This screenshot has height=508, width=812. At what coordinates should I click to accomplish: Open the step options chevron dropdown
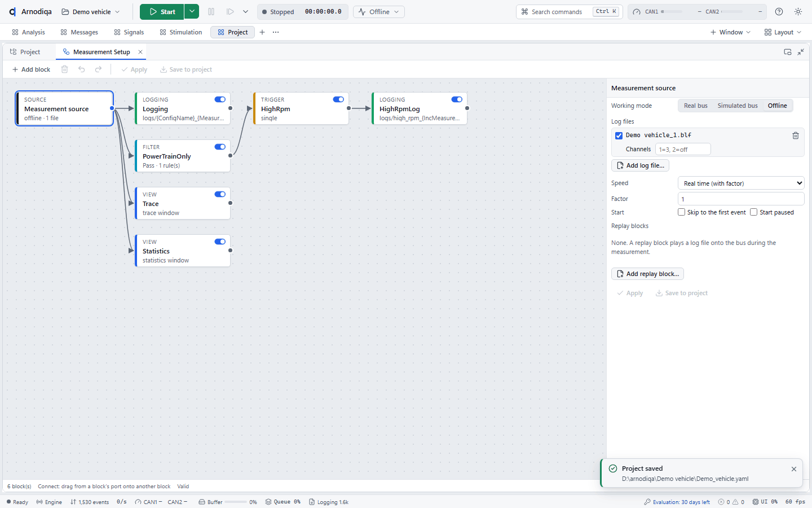click(245, 12)
